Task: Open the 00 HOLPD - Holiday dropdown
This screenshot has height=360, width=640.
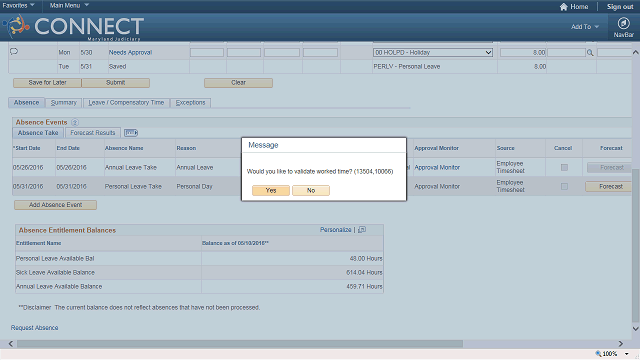Action: (x=433, y=52)
